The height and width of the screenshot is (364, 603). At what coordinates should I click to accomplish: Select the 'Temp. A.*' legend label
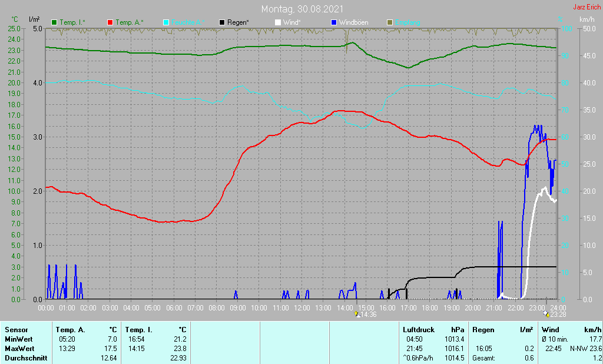pyautogui.click(x=129, y=23)
